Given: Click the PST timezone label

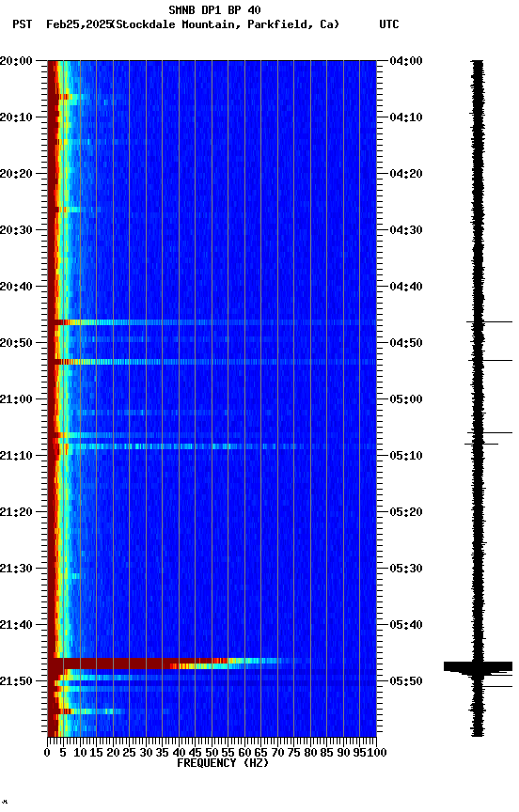Looking at the screenshot, I should coord(23,24).
